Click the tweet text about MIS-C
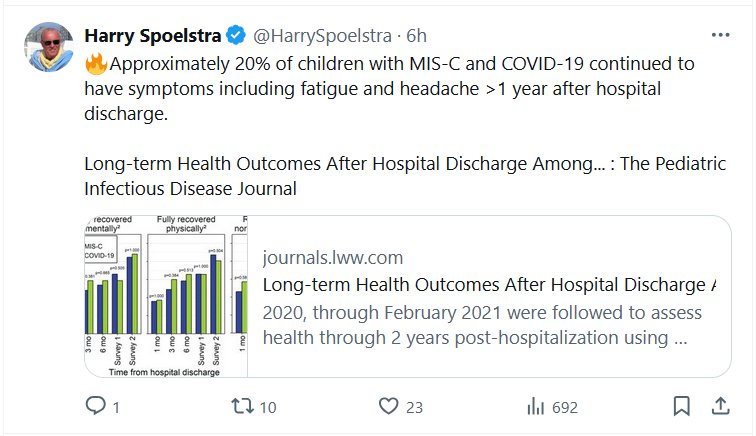 coord(400,88)
